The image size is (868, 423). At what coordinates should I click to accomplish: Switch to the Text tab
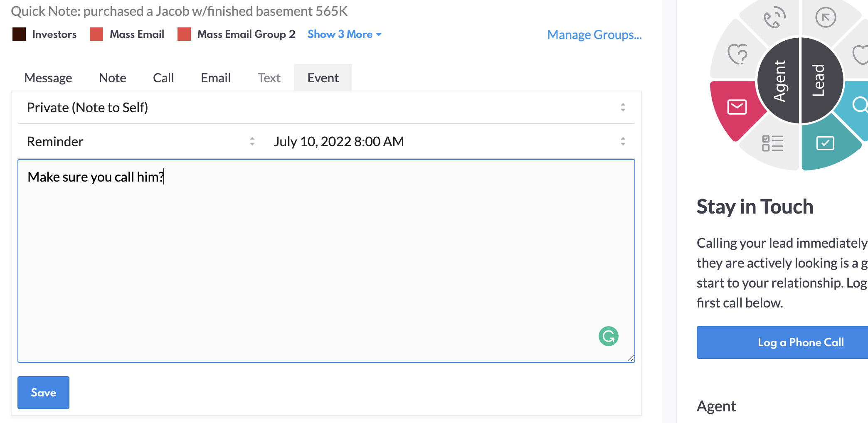click(269, 78)
